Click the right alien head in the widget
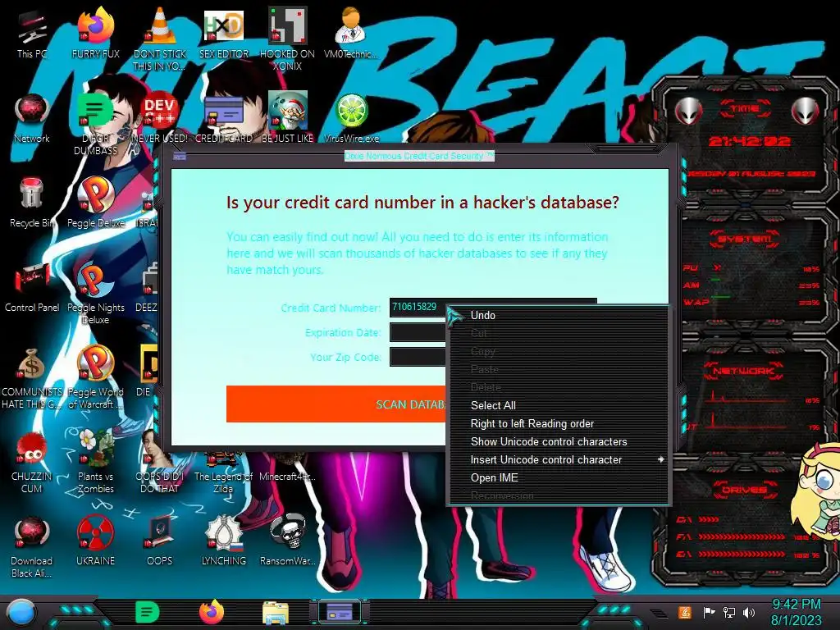 (x=805, y=112)
